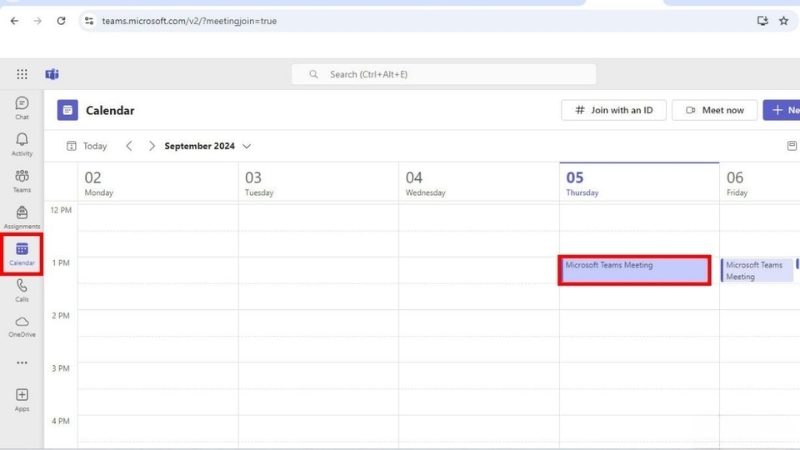Go to the next week

[152, 146]
